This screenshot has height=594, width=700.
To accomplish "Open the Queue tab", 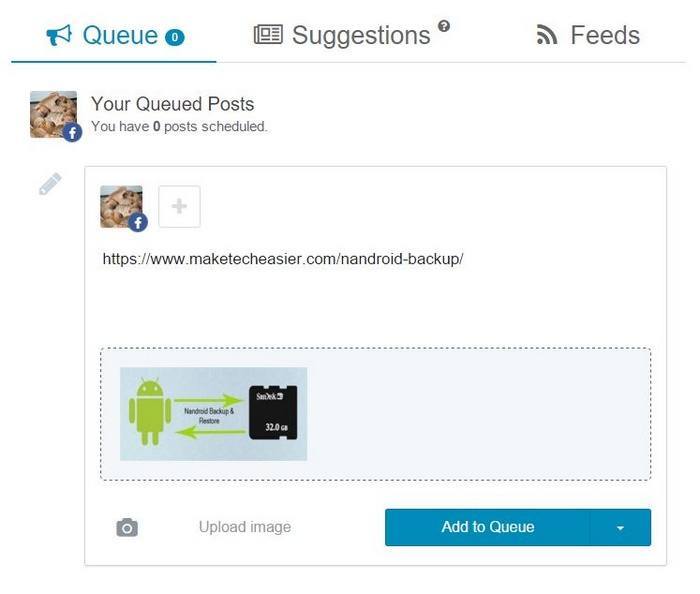I will click(118, 36).
